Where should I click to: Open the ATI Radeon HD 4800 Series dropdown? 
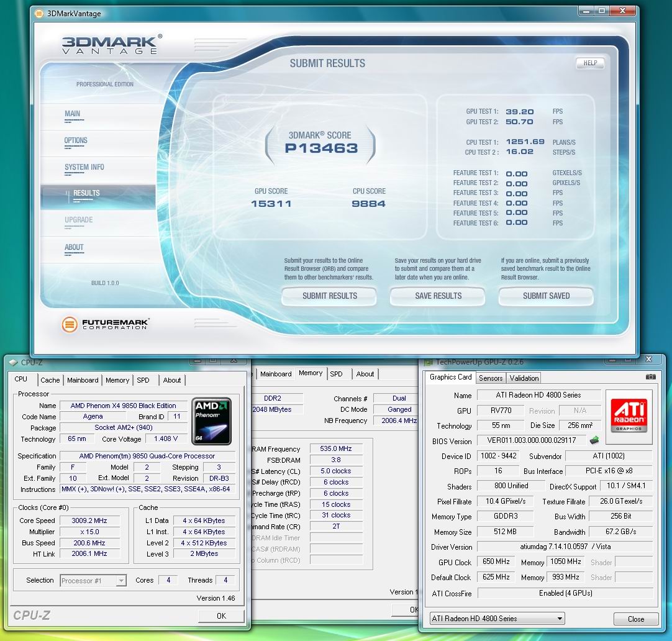(497, 618)
